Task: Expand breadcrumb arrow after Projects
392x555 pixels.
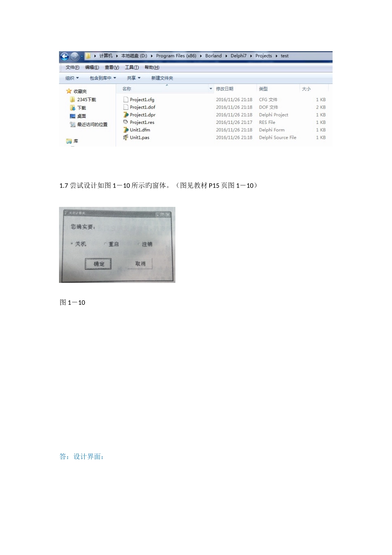Action: (x=276, y=56)
